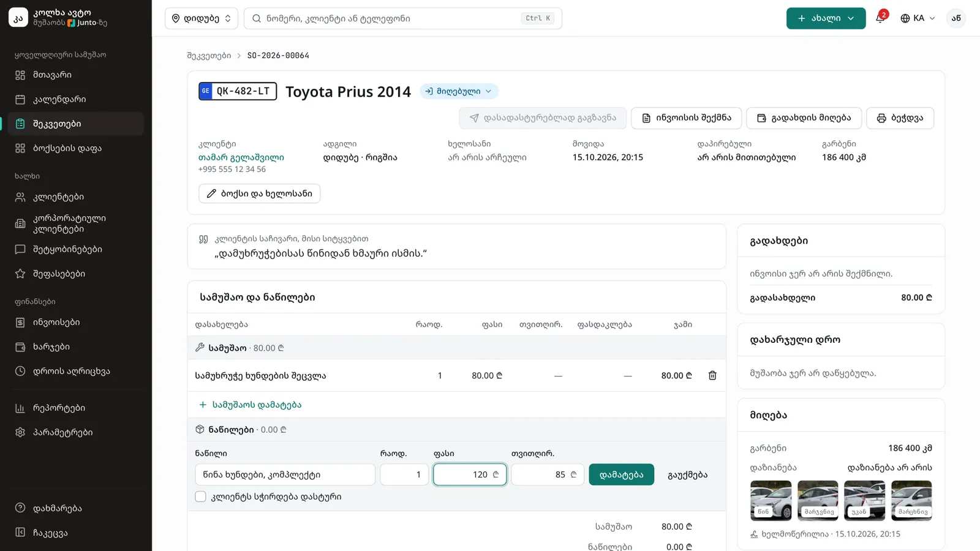Confirm the part with დამატება button
This screenshot has height=551, width=980.
coord(621,474)
